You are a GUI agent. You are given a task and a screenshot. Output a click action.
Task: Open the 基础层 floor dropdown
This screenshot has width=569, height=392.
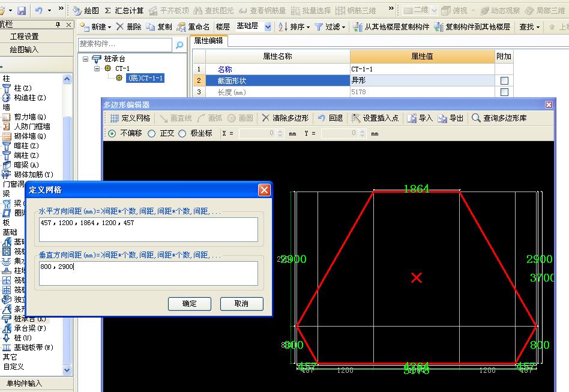pyautogui.click(x=268, y=27)
